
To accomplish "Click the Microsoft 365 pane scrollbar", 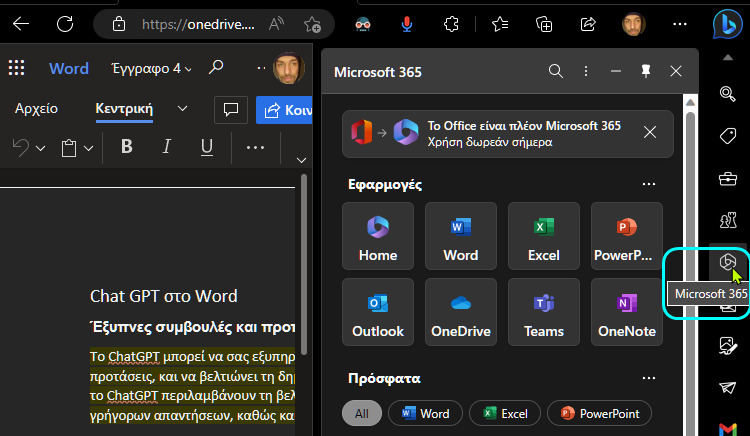I will point(690,272).
